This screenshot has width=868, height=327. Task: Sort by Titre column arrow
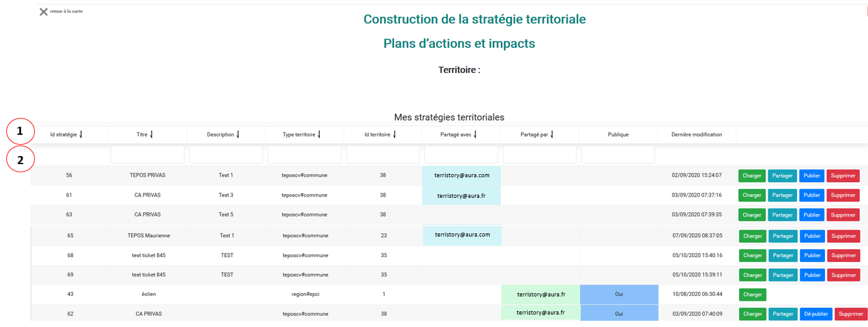click(x=151, y=135)
